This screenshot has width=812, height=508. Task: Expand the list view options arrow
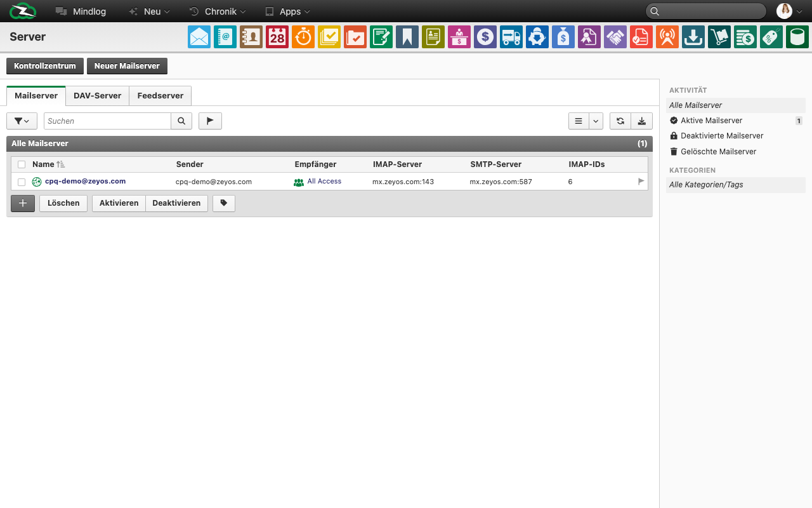coord(596,121)
